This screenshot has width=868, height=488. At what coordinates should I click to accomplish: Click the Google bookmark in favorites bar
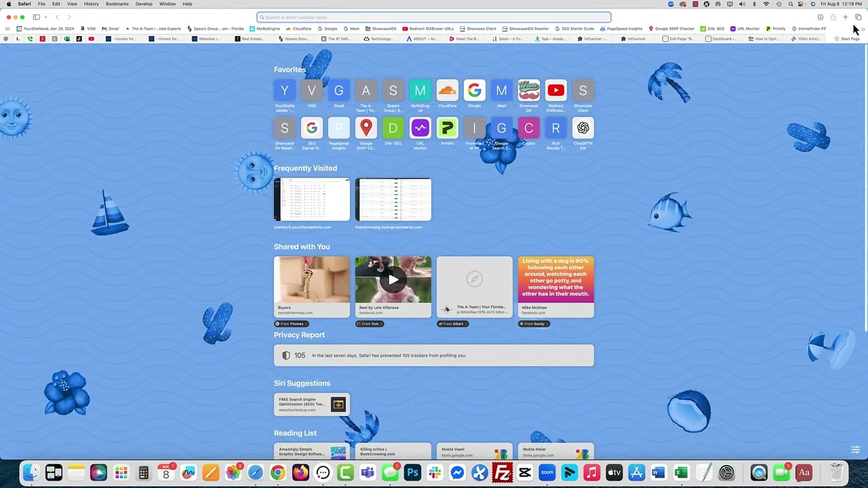click(x=328, y=28)
